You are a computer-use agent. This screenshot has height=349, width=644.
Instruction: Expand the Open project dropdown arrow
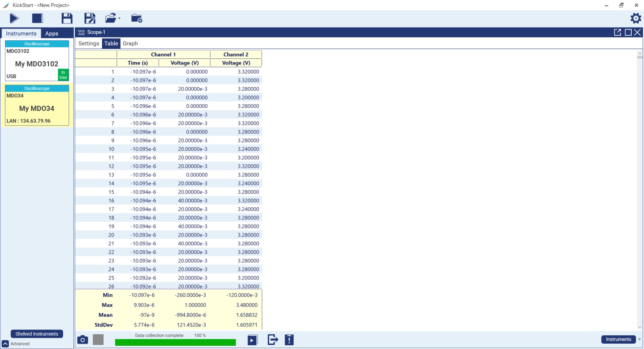coord(119,19)
